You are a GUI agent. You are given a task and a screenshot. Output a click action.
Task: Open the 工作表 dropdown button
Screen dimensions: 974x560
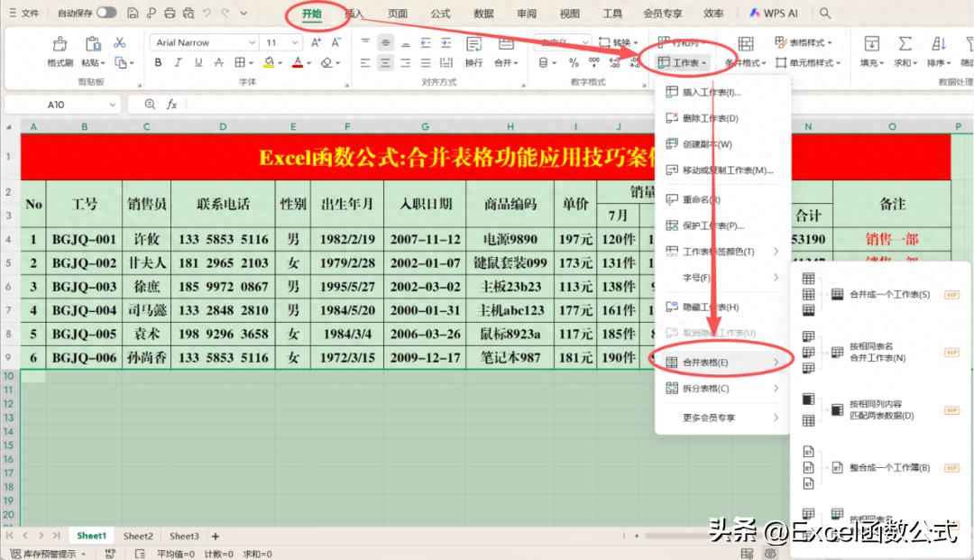(682, 63)
